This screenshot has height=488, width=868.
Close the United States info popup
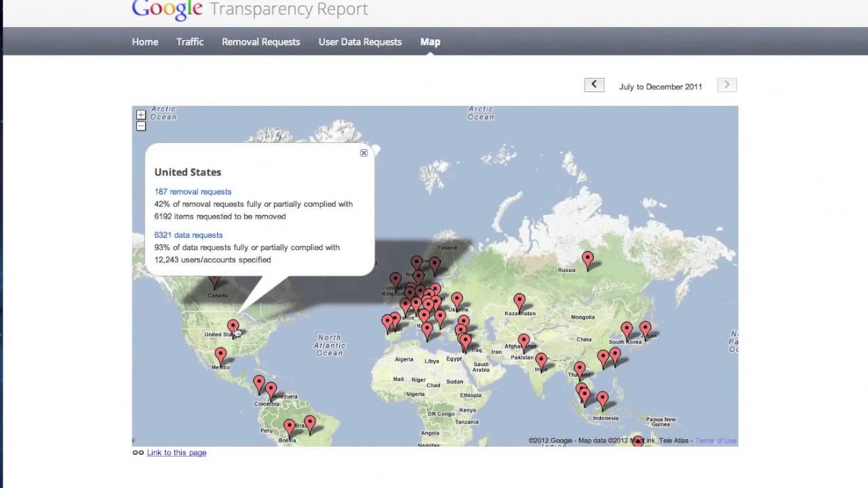coord(363,153)
